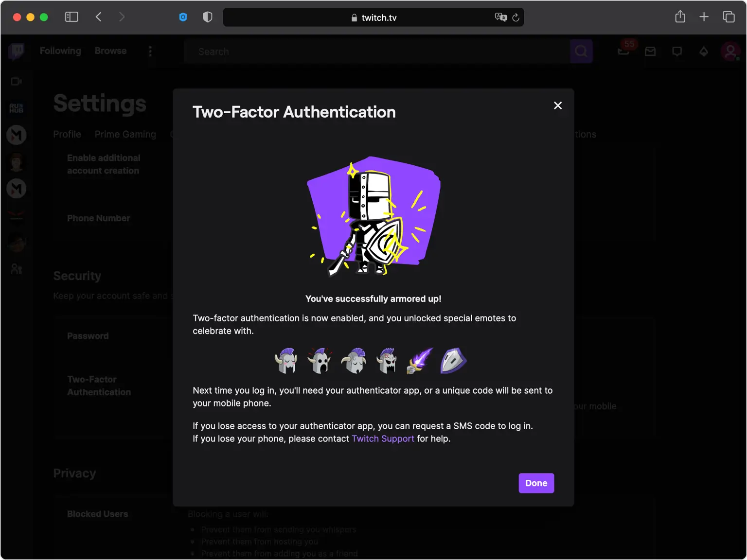Click the purple sword emote
Image resolution: width=747 pixels, height=560 pixels.
(x=420, y=361)
